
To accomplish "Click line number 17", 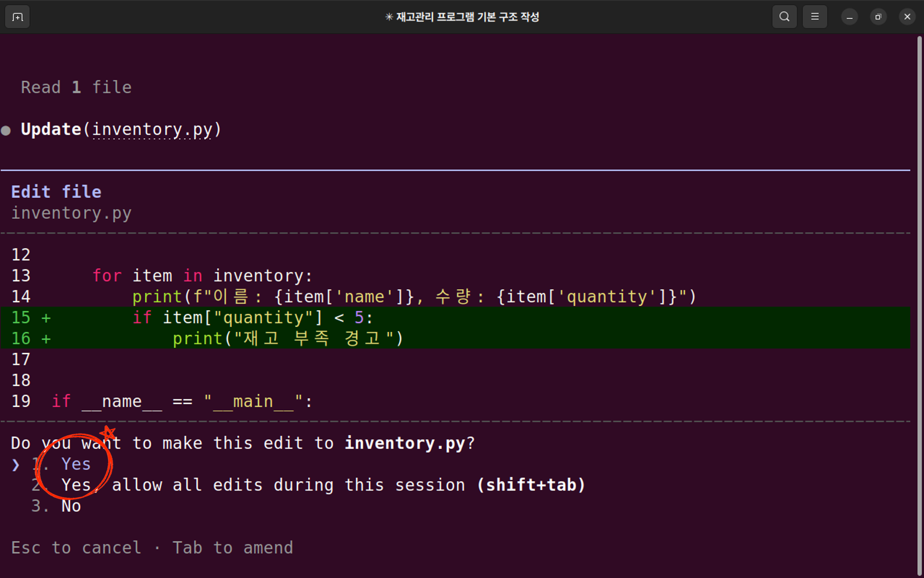I will point(21,360).
